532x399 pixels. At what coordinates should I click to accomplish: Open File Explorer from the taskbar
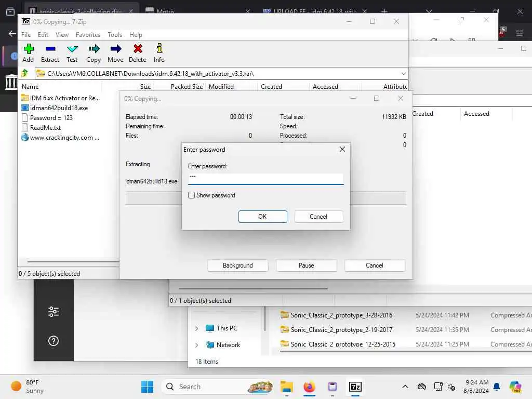287,387
